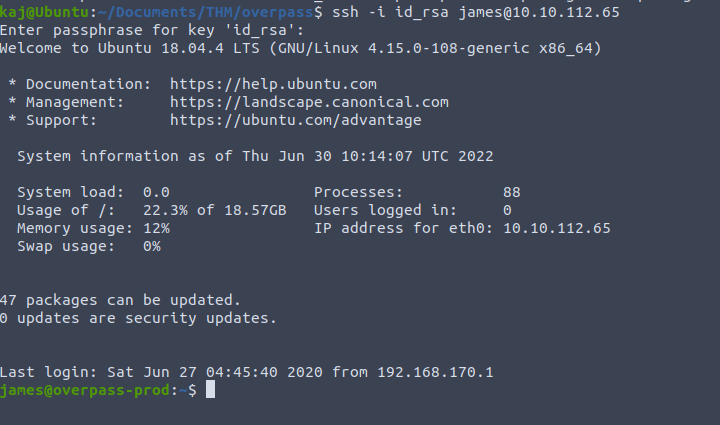
Task: Click the Memory usage 12% value
Action: 156,228
